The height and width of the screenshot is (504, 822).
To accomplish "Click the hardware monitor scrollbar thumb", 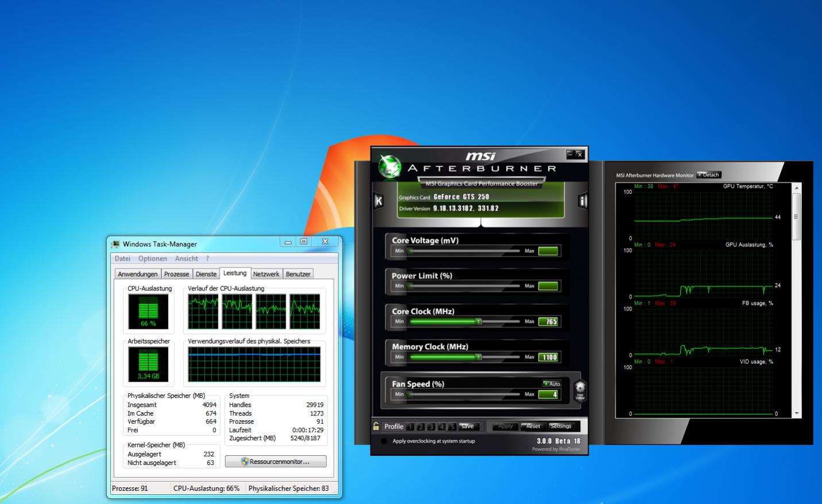I will [796, 216].
